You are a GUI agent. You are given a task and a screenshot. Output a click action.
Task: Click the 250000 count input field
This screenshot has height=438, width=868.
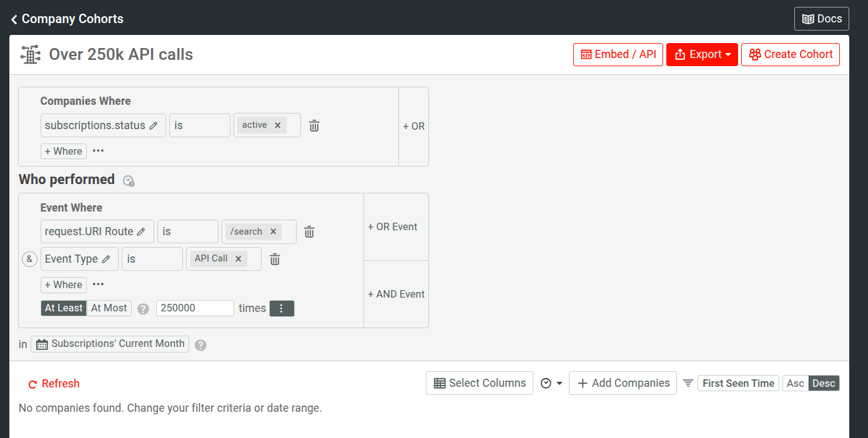click(x=195, y=308)
